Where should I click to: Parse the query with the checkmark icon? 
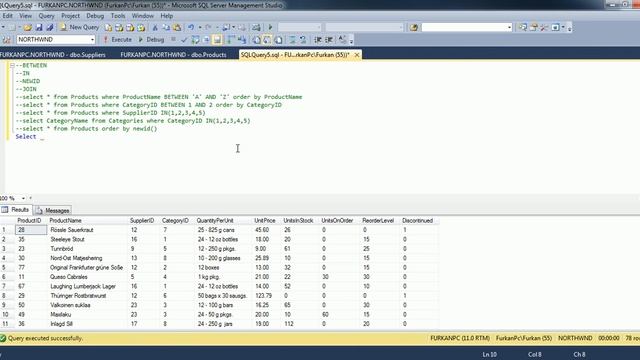(184, 40)
